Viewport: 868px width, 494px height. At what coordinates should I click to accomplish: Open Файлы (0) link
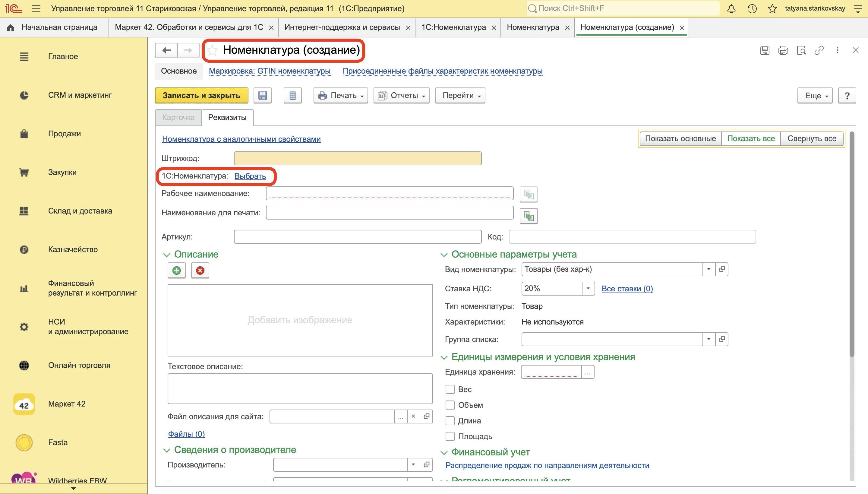point(186,434)
